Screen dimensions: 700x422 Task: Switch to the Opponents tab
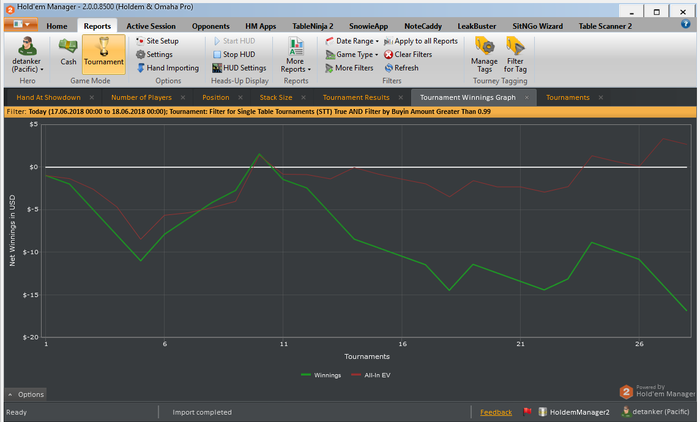pos(210,26)
